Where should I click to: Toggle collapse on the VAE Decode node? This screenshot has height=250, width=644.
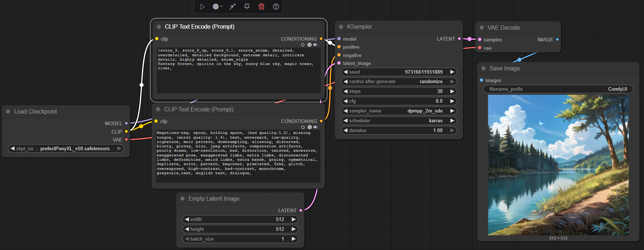click(x=482, y=28)
